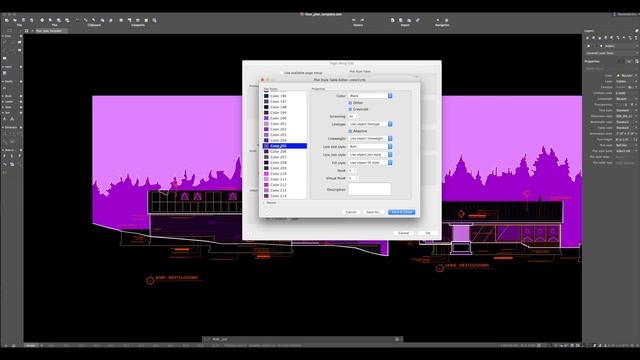The width and height of the screenshot is (640, 360).
Task: Click Cancel in Page Setup dialog
Action: (x=403, y=233)
